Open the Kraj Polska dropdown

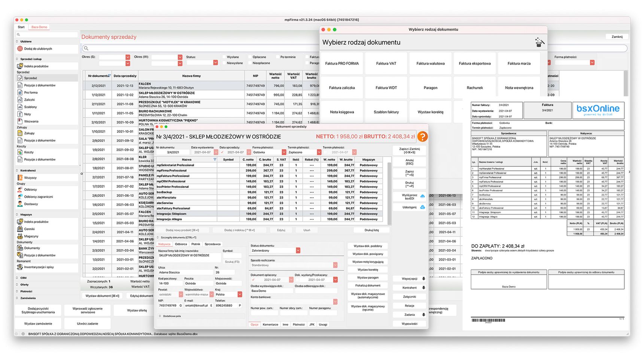pyautogui.click(x=240, y=295)
